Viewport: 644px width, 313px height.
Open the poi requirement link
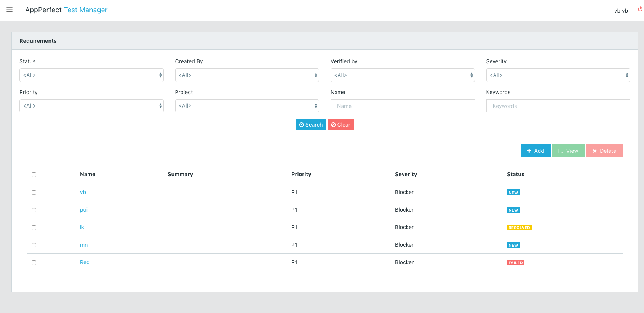pos(84,210)
